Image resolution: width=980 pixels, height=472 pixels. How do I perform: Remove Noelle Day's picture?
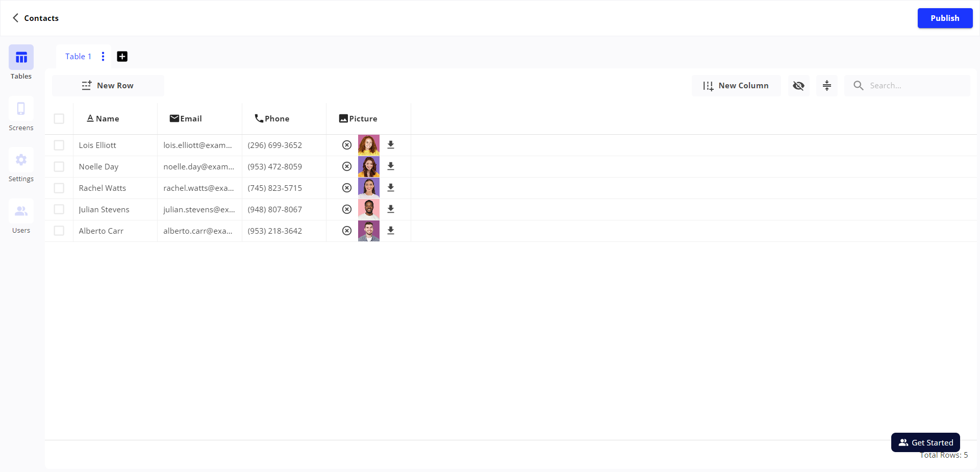[347, 166]
